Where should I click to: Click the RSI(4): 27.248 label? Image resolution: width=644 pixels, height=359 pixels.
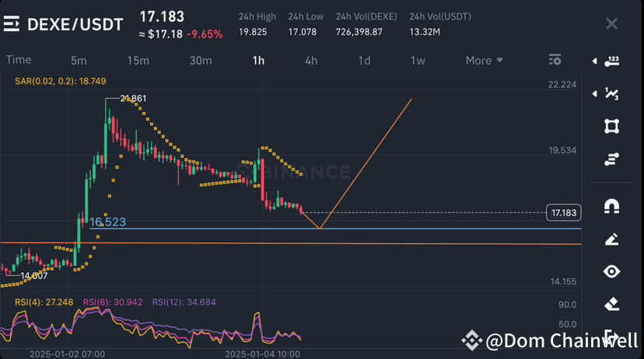point(44,302)
